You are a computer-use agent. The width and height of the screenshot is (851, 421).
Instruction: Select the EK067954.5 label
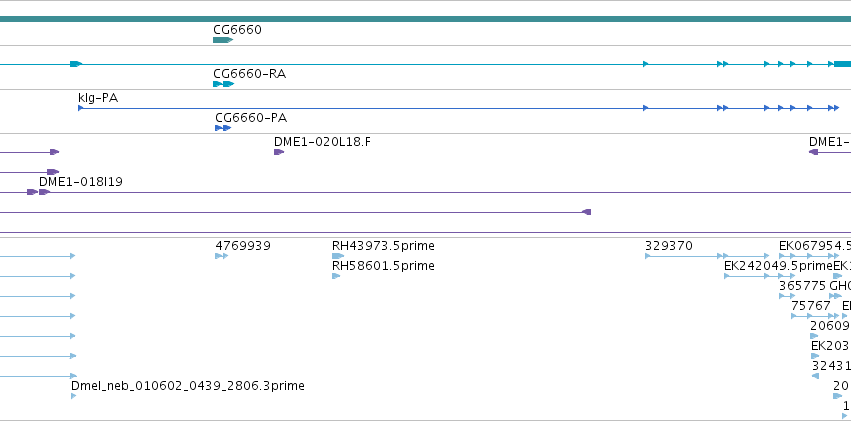click(x=815, y=246)
